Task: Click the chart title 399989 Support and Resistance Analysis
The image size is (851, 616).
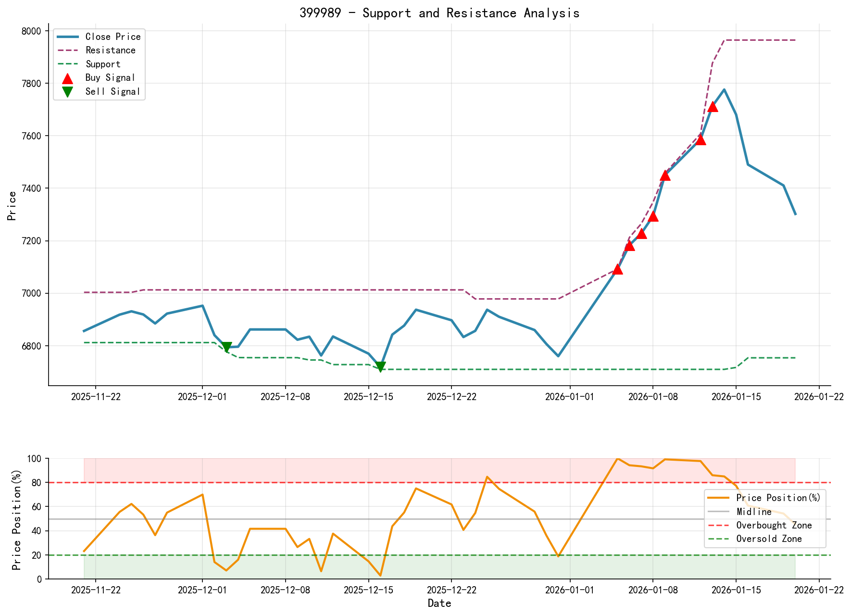Action: click(x=440, y=13)
